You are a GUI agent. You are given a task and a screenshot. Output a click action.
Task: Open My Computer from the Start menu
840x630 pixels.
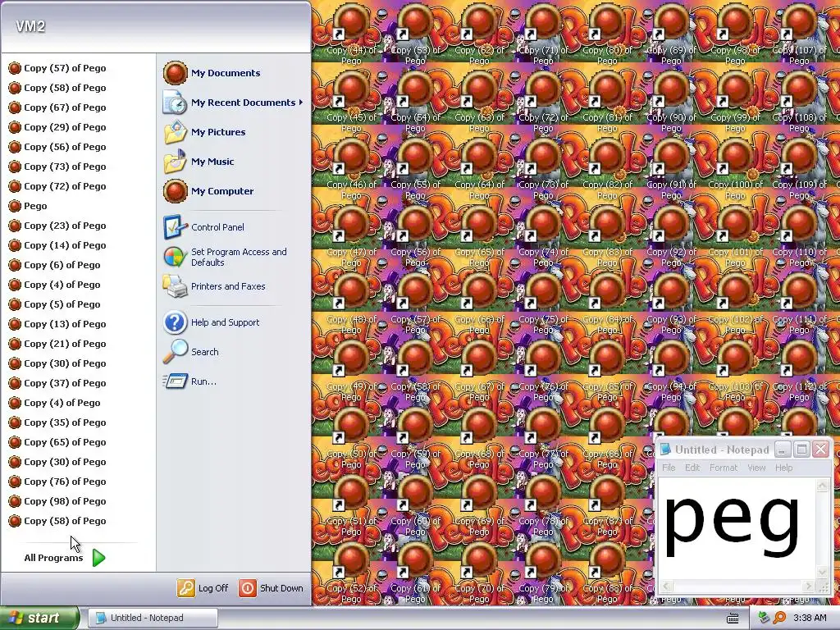[x=208, y=190]
